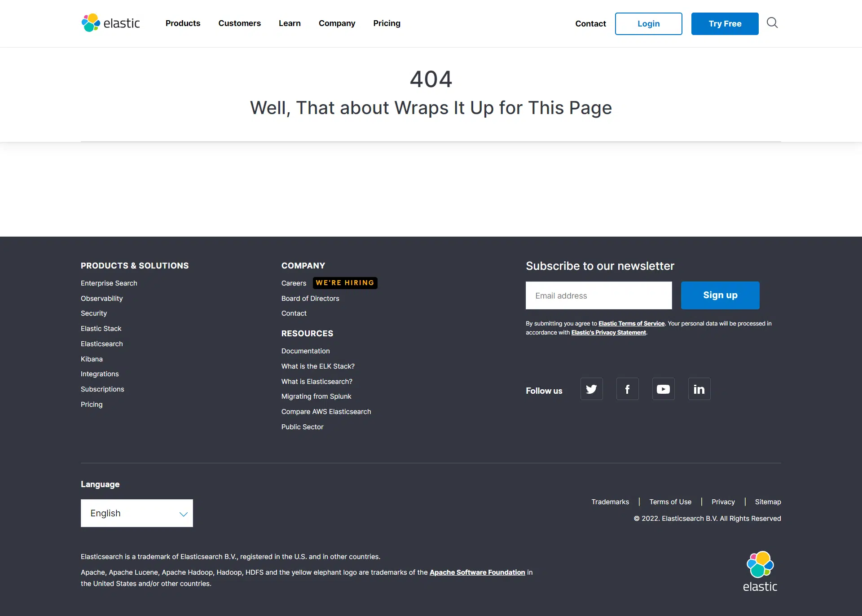The width and height of the screenshot is (862, 616).
Task: Open the Sitemap link
Action: coord(768,502)
